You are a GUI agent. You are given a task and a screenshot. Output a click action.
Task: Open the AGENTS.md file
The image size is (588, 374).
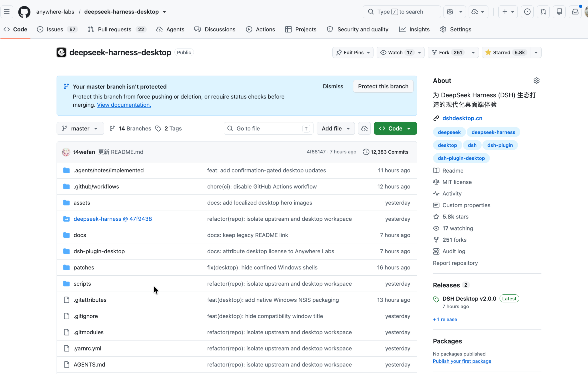[x=89, y=365]
